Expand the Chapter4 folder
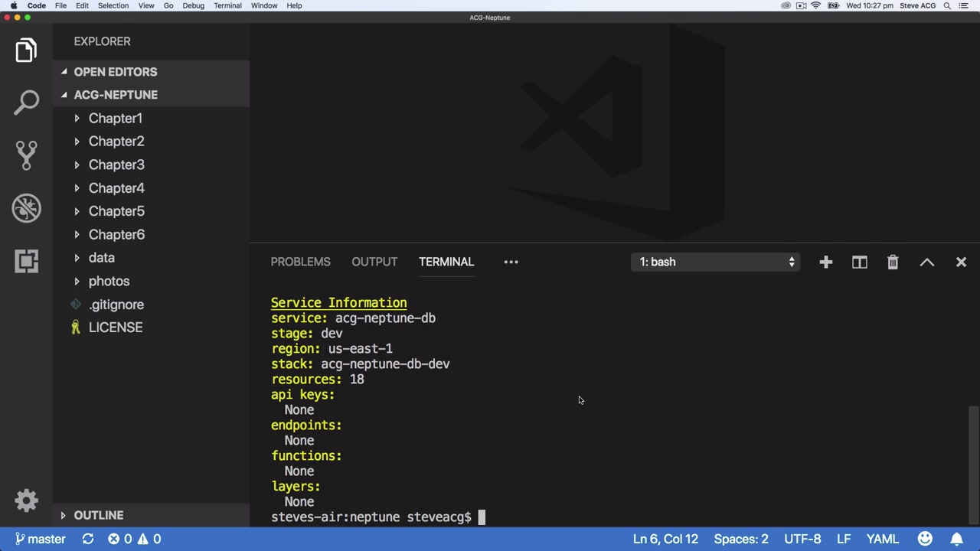This screenshot has width=980, height=551. [x=116, y=188]
